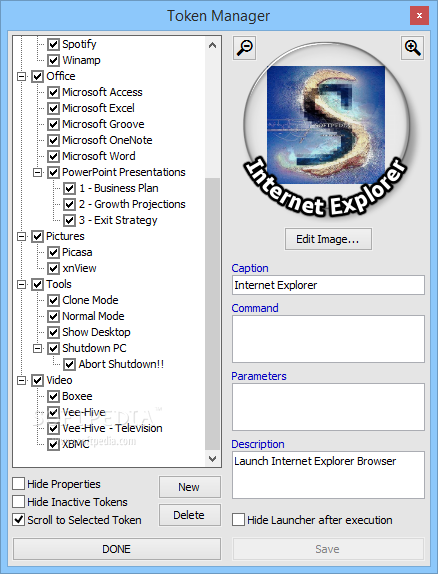Click the disabled Save button

coord(328,549)
